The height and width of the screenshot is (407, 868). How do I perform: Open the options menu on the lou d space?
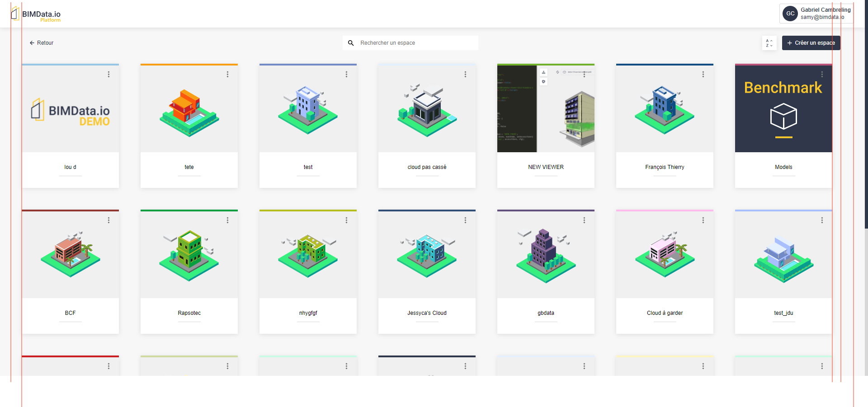coord(108,74)
